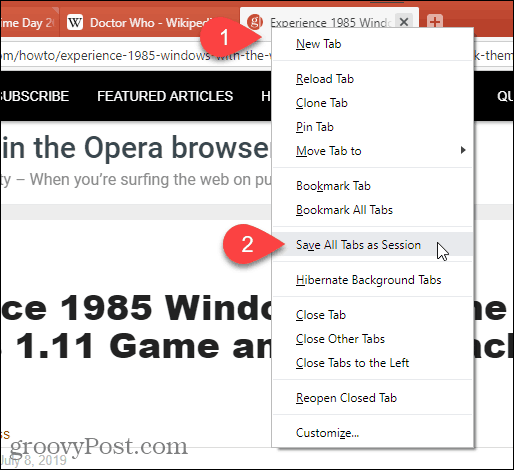The height and width of the screenshot is (470, 514).
Task: Choose New Tab from context menu
Action: click(x=373, y=44)
